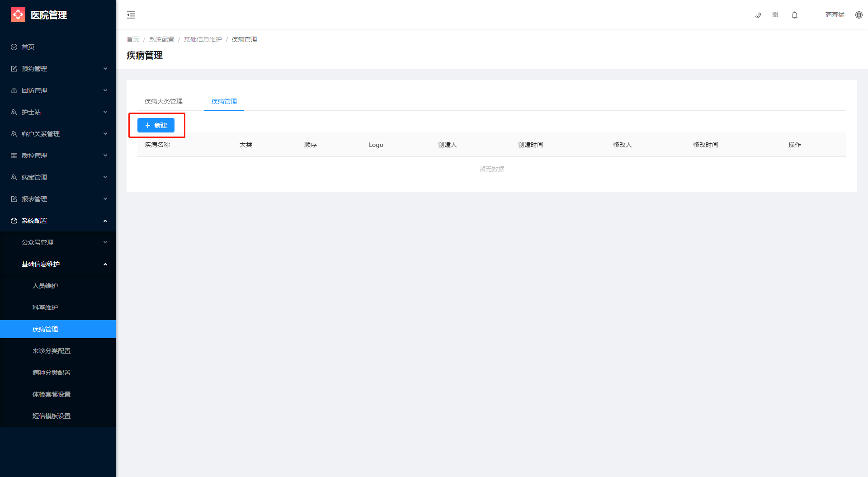
Task: Open the phone icon in the header
Action: click(758, 15)
